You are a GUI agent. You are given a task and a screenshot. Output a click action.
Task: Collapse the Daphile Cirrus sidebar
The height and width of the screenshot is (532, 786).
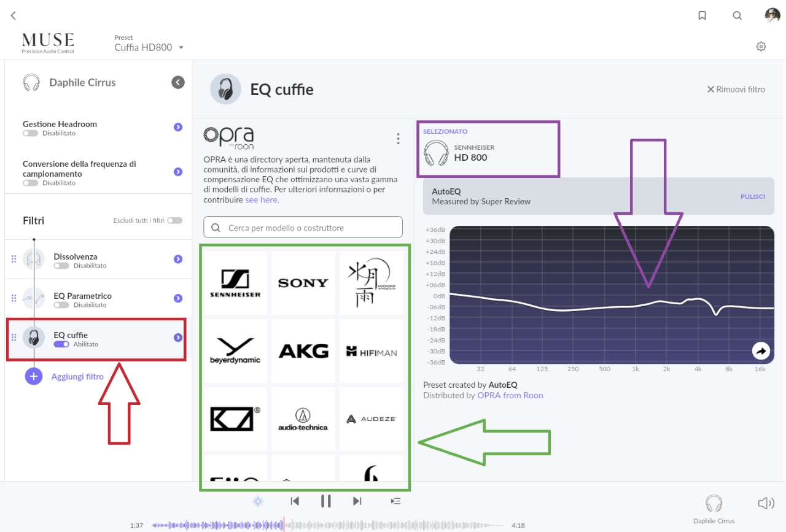point(178,82)
